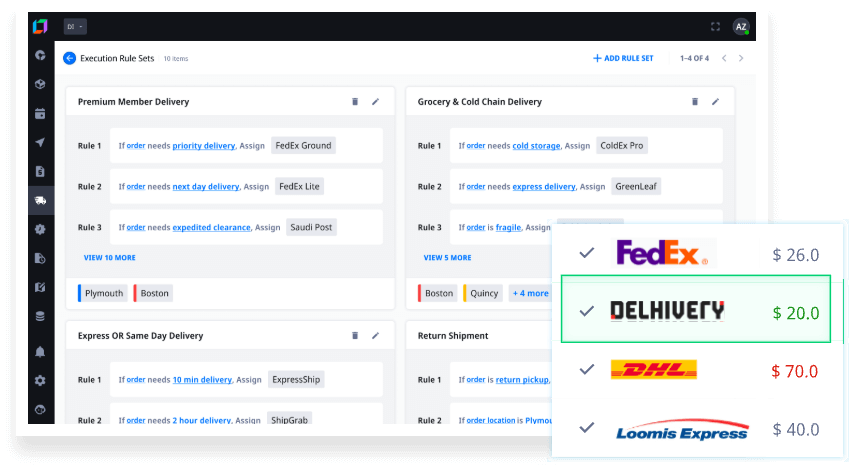Edit the Grocery & Cold Chain Delivery rule set
The image size is (852, 468).
click(x=716, y=102)
